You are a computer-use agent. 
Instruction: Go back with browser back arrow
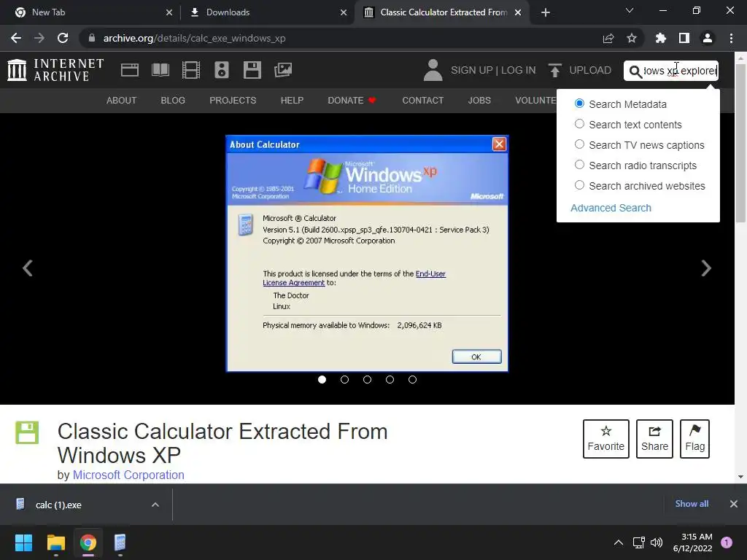click(16, 38)
